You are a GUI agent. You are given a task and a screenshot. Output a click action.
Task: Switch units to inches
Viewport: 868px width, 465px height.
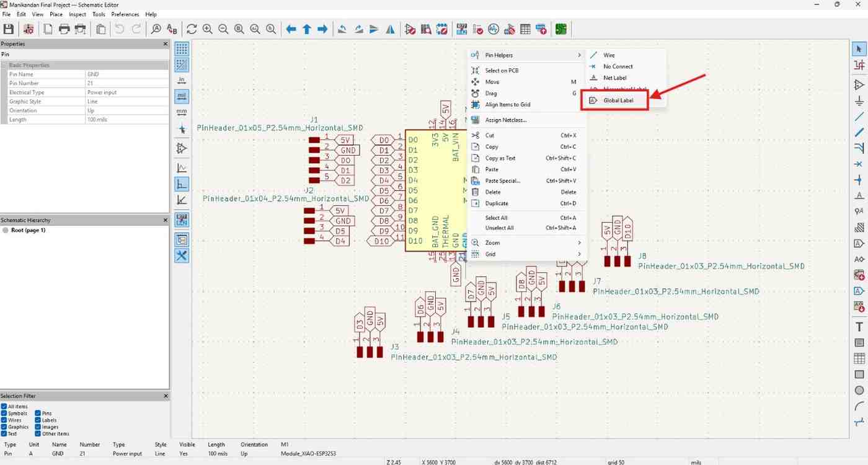[182, 80]
